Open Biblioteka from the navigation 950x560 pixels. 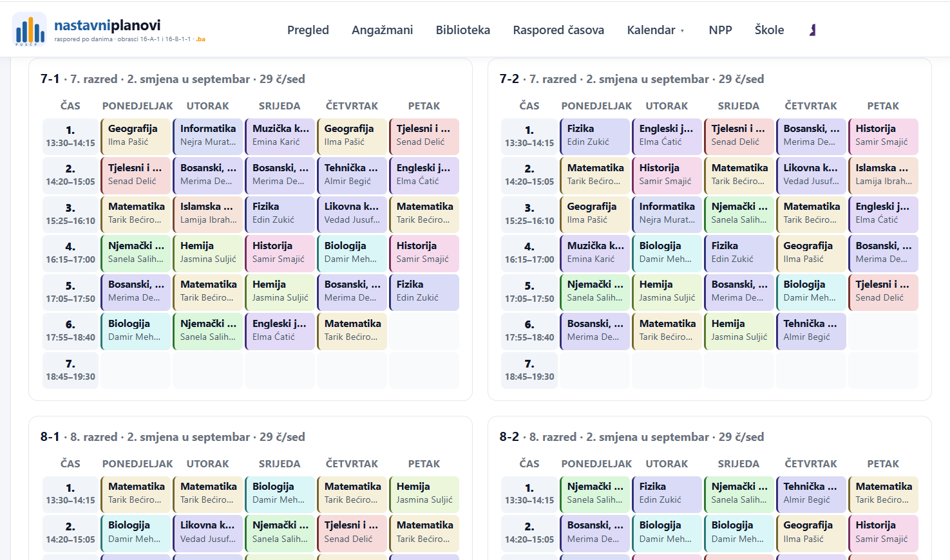pyautogui.click(x=462, y=30)
